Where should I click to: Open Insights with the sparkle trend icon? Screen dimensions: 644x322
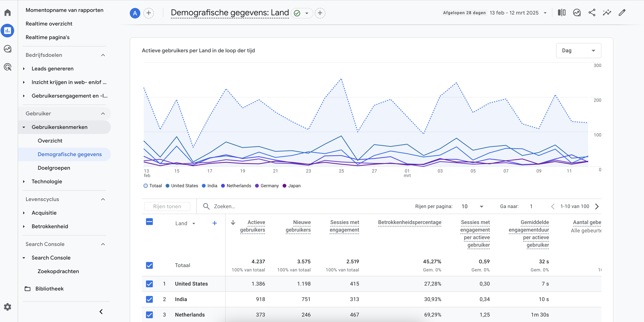coord(607,12)
